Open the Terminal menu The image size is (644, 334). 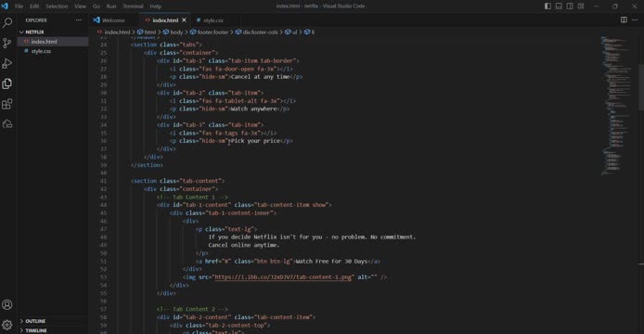(133, 6)
